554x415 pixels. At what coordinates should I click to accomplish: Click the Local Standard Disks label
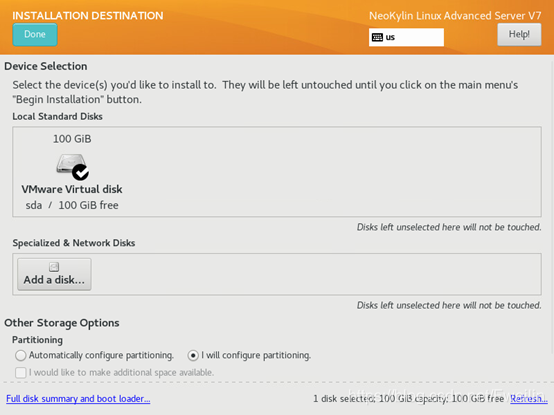coord(57,117)
